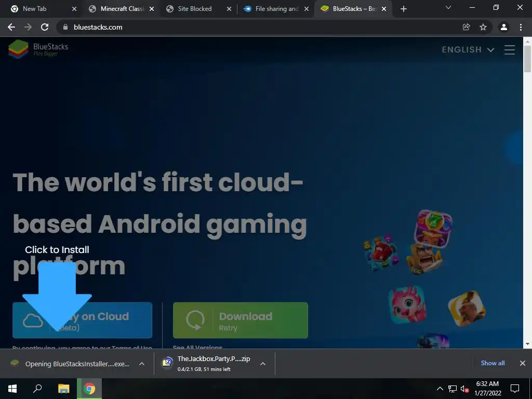This screenshot has width=532, height=399.
Task: Open the tab search chevron
Action: [448, 7]
